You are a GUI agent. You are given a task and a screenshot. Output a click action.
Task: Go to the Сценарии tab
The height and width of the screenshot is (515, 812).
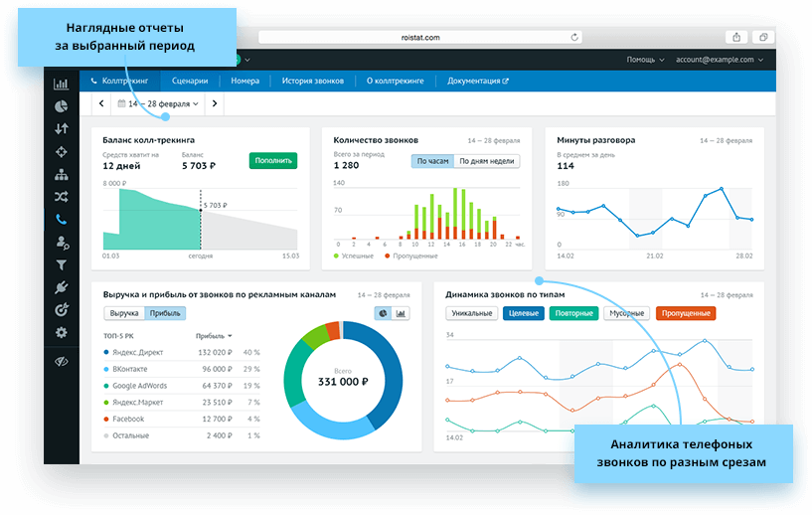[x=189, y=81]
